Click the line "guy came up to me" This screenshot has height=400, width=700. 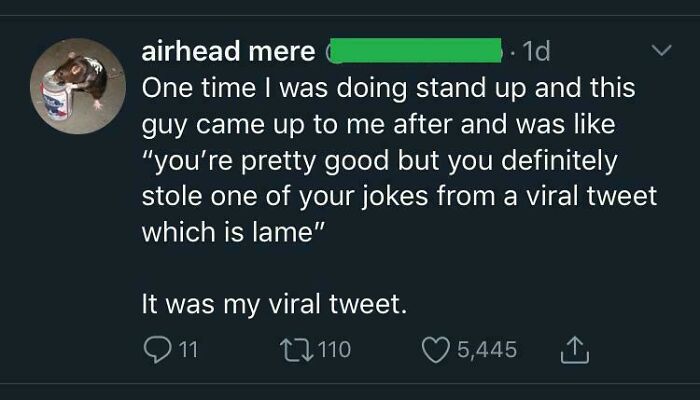pyautogui.click(x=388, y=123)
